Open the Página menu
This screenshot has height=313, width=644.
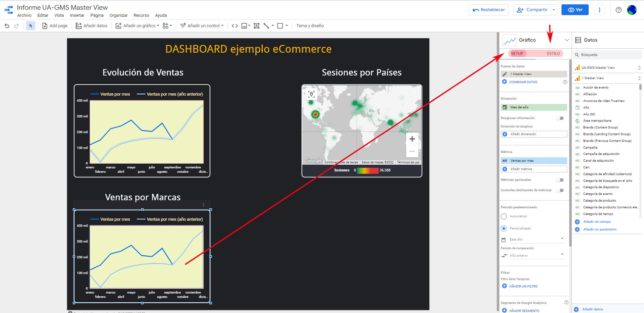pos(97,15)
